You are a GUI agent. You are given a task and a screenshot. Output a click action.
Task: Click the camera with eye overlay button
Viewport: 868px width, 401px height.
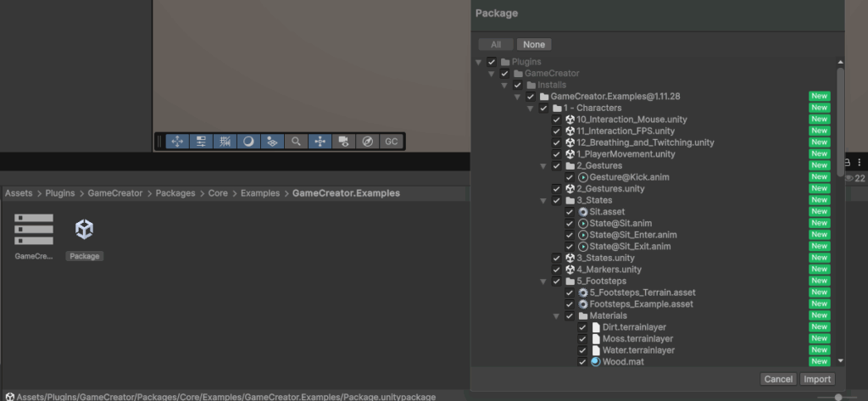tap(344, 142)
